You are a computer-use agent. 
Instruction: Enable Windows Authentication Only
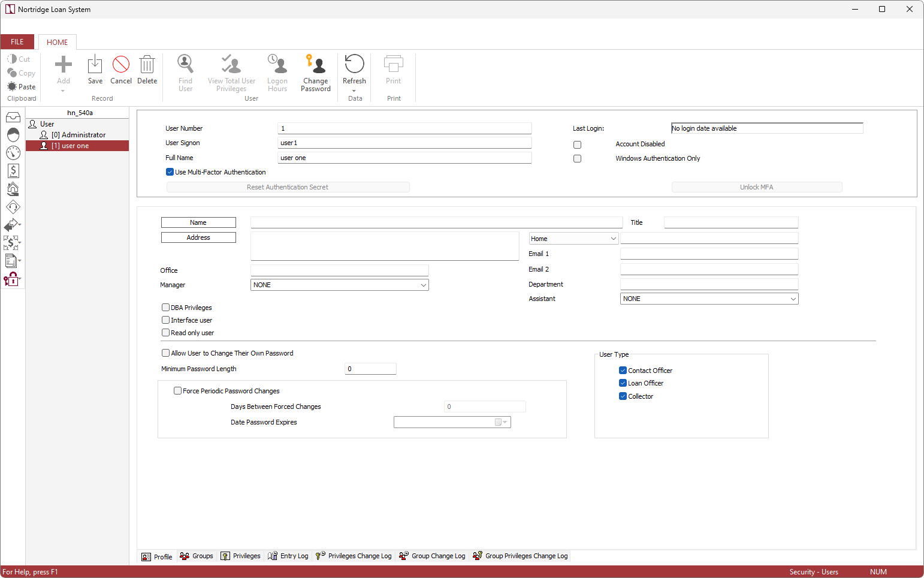(x=577, y=159)
